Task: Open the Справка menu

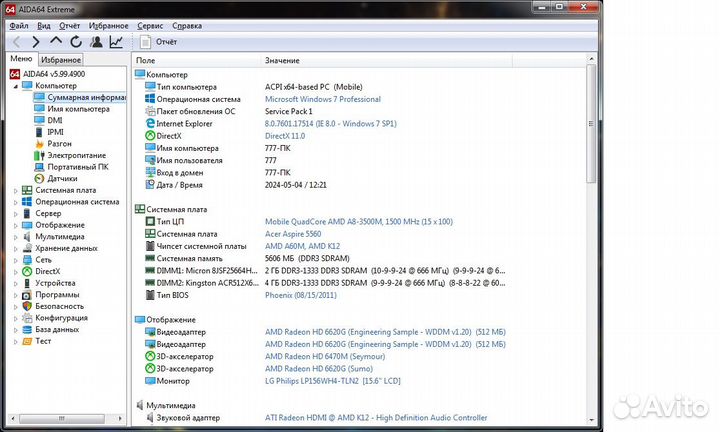Action: [x=187, y=26]
